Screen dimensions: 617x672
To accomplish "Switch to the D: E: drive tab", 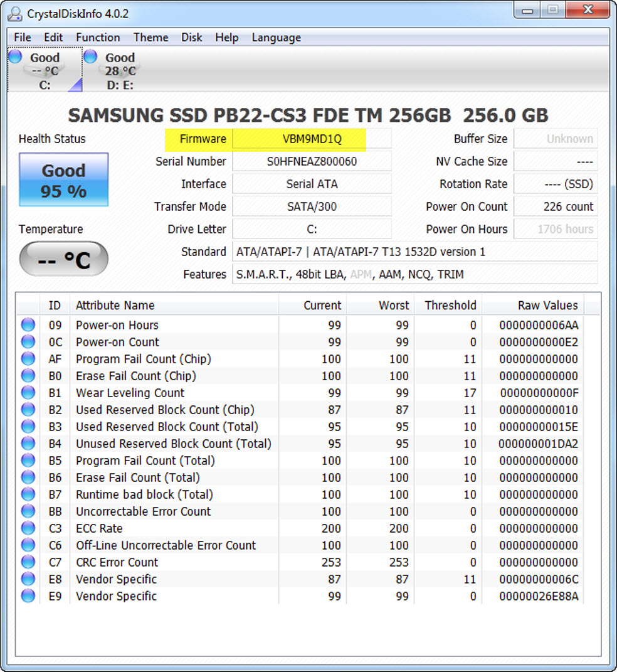I will (120, 70).
